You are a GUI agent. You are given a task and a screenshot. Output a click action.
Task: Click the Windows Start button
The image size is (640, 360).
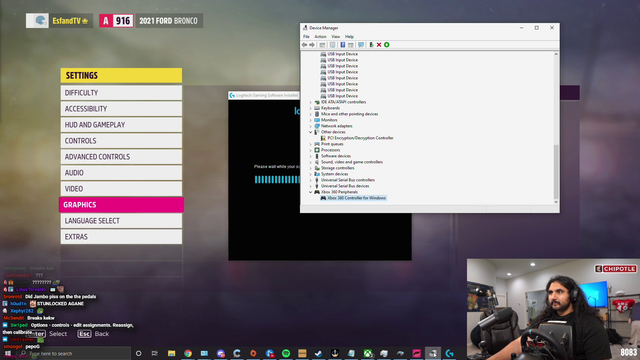[8, 353]
